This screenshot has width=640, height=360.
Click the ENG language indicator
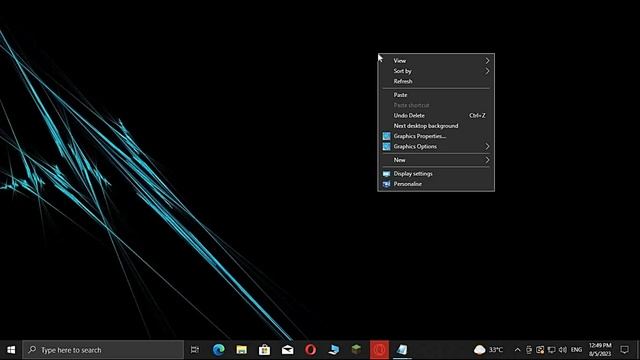(576, 350)
